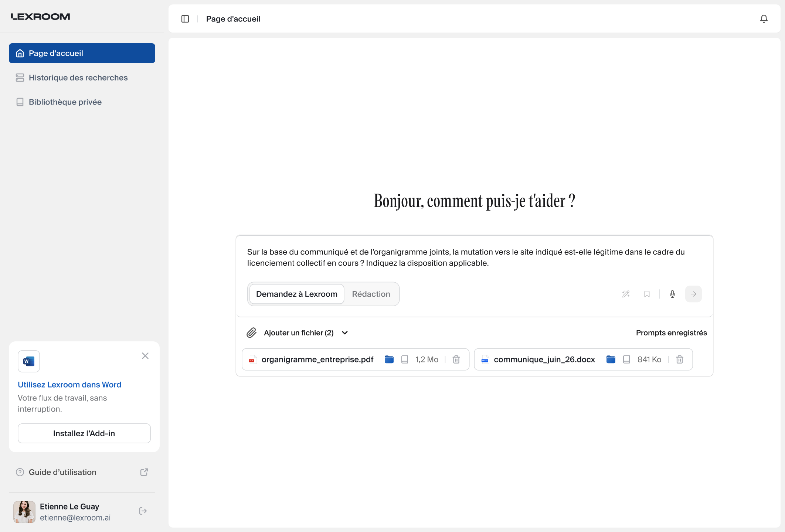This screenshot has width=785, height=532.
Task: Click folder icon for communique_juin_26.docx
Action: click(611, 359)
